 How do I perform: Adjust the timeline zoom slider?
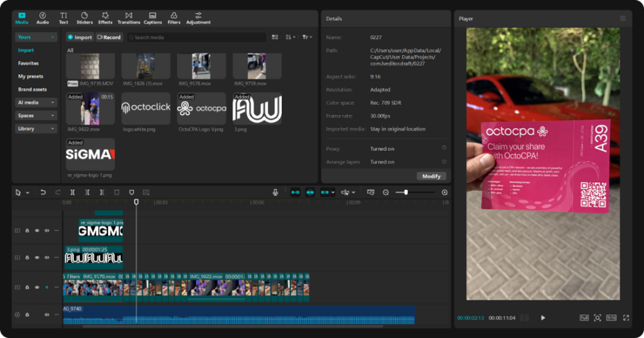tap(406, 192)
